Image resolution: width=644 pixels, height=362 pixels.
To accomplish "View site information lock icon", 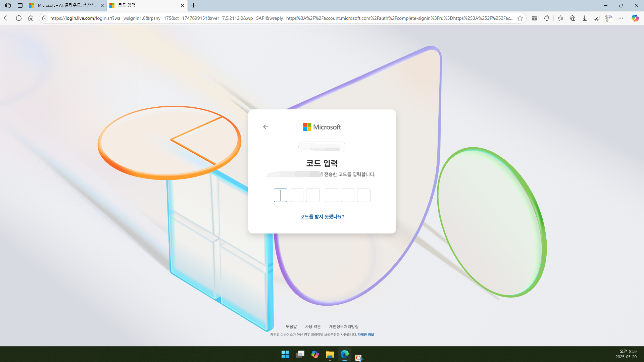I will [x=44, y=18].
